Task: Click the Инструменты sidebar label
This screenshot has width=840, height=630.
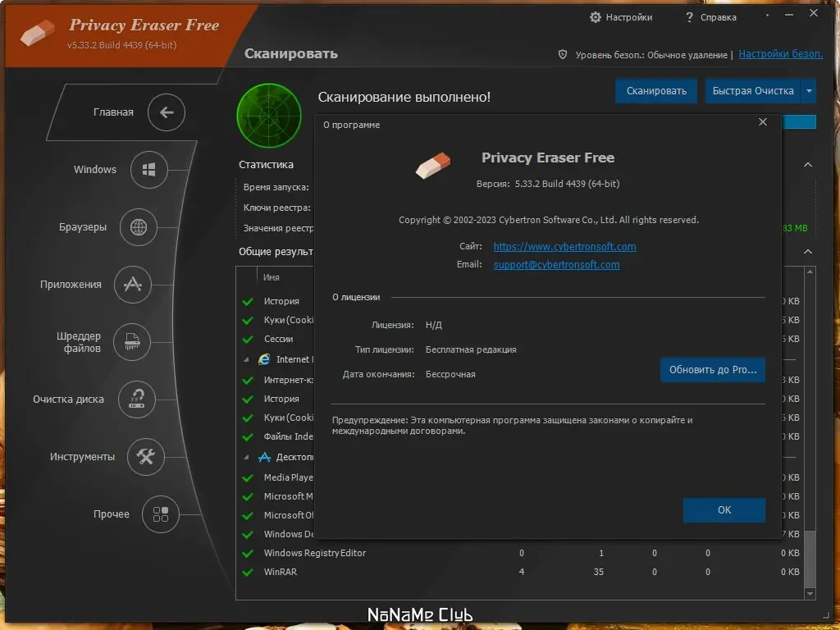Action: 82,457
